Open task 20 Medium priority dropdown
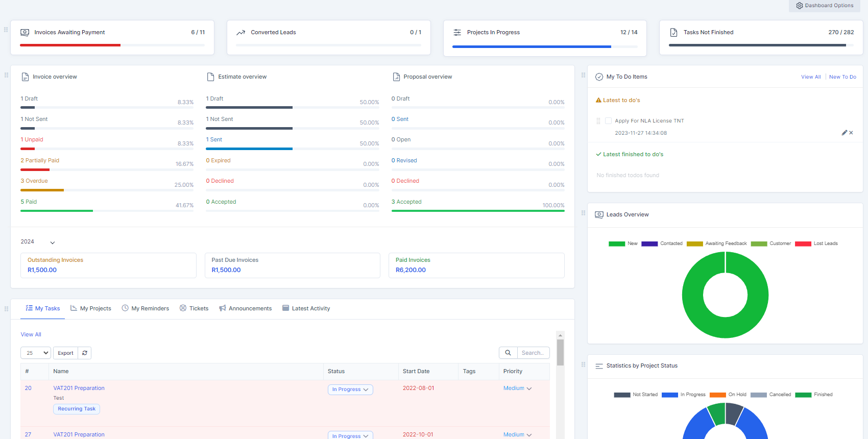The height and width of the screenshot is (439, 868). tap(517, 388)
